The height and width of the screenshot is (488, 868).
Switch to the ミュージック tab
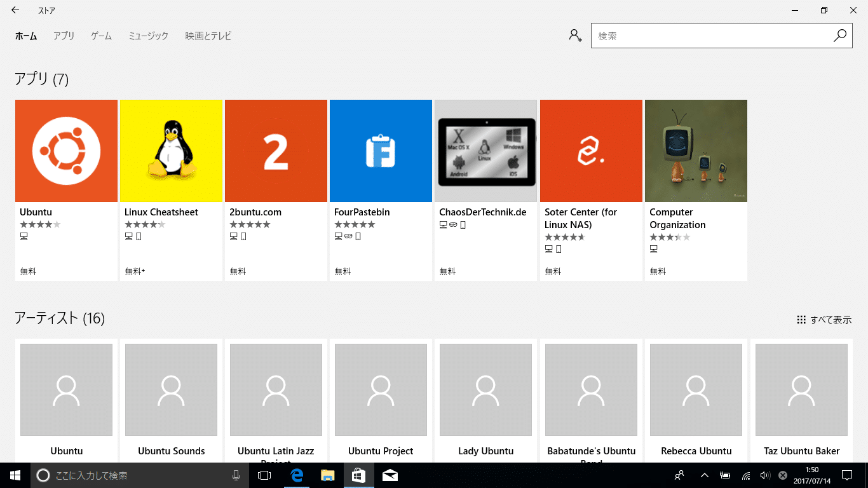[x=148, y=36]
